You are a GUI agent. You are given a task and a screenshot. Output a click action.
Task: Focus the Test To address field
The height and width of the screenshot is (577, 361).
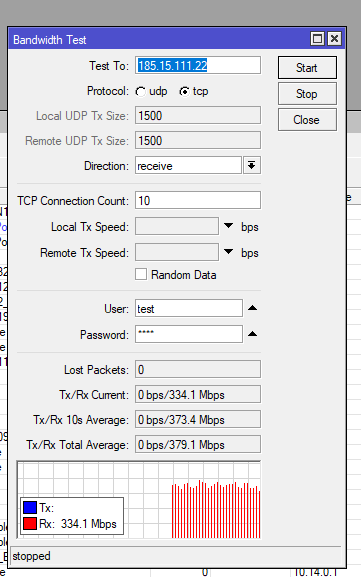[198, 66]
